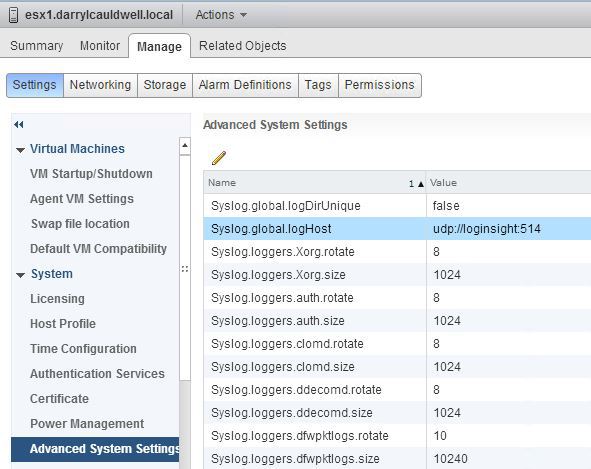Open the Tags sub-tab
The width and height of the screenshot is (591, 469).
click(x=318, y=85)
